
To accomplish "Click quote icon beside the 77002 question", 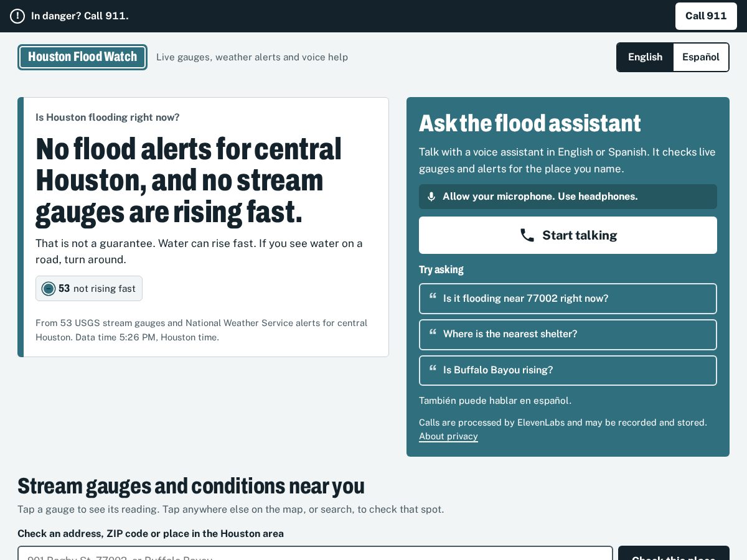I will coord(433,296).
